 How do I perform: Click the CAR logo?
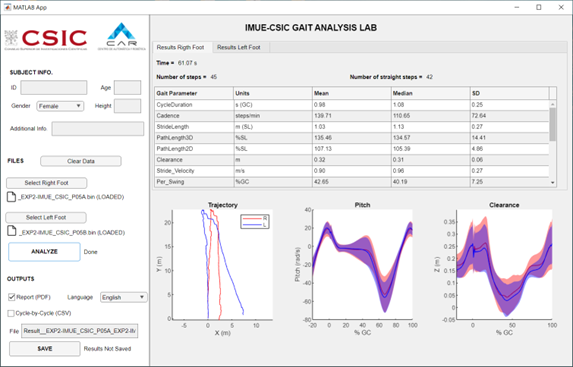point(122,37)
